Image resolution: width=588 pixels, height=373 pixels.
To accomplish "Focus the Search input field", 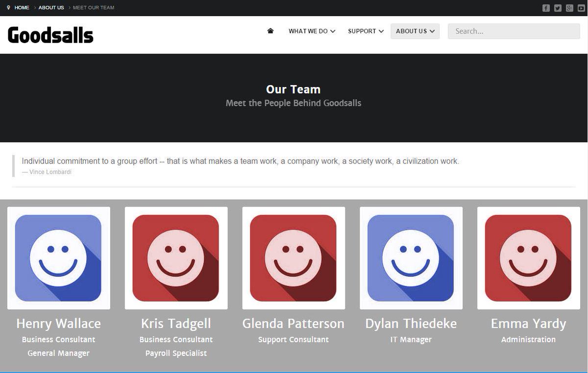I will [x=514, y=31].
